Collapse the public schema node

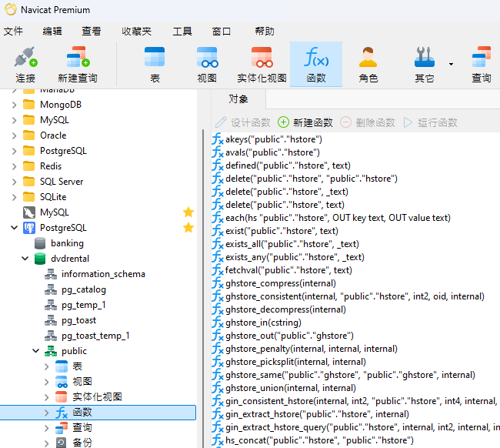[35, 351]
